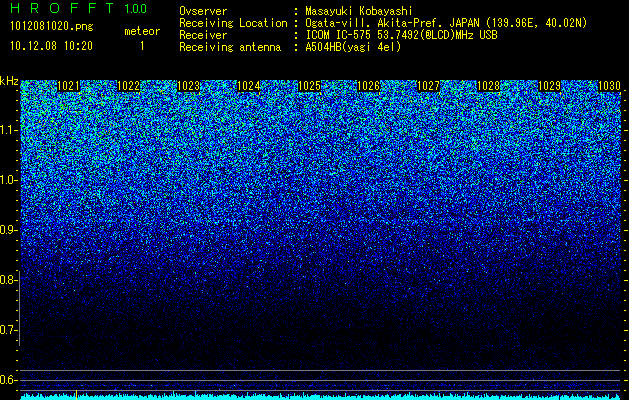Image resolution: width=629 pixels, height=400 pixels.
Task: Click the Receiving antenna field label
Action: (x=230, y=47)
